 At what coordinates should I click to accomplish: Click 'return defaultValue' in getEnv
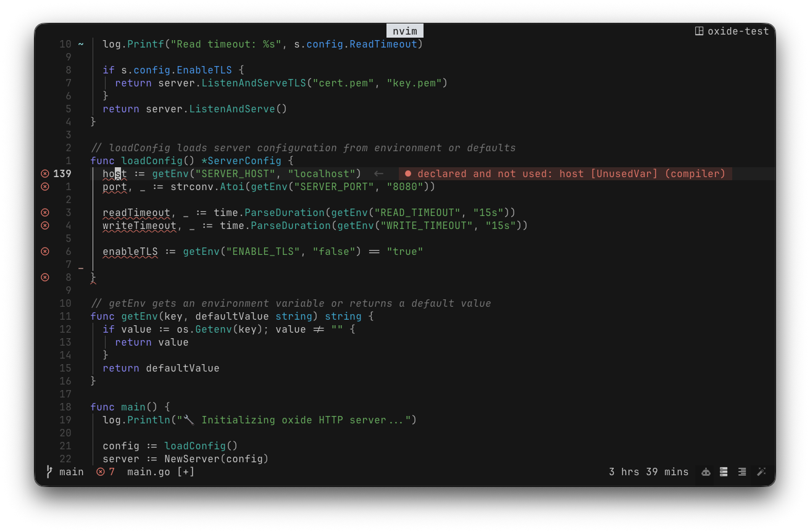(x=161, y=368)
